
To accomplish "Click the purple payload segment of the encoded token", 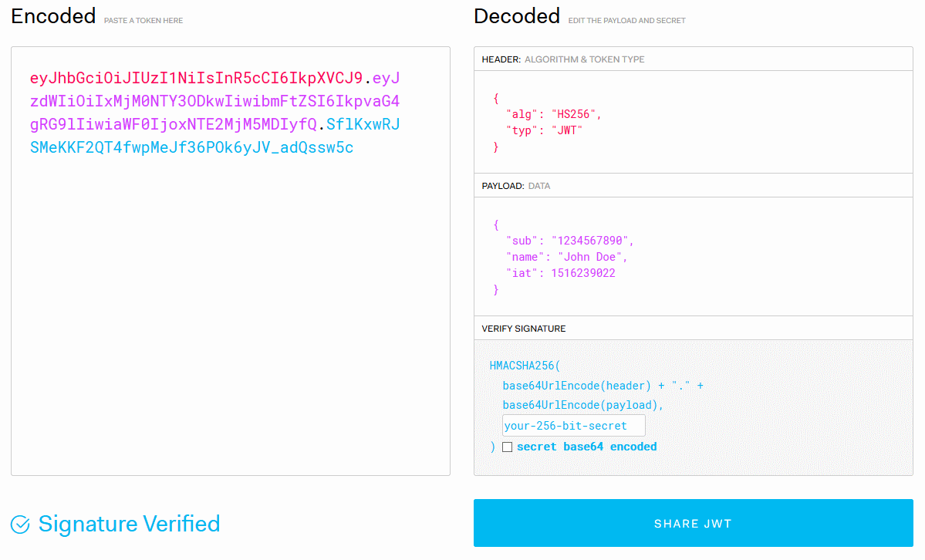I will point(214,102).
